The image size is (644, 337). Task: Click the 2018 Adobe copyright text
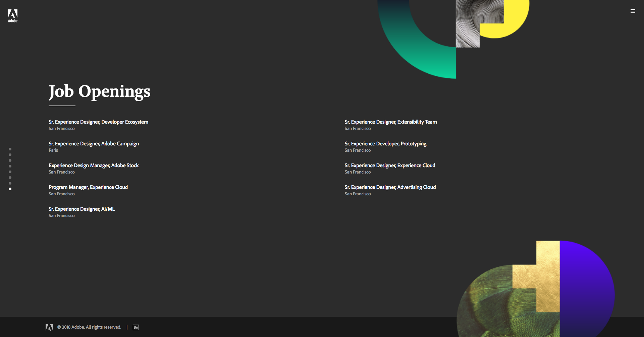click(x=89, y=327)
